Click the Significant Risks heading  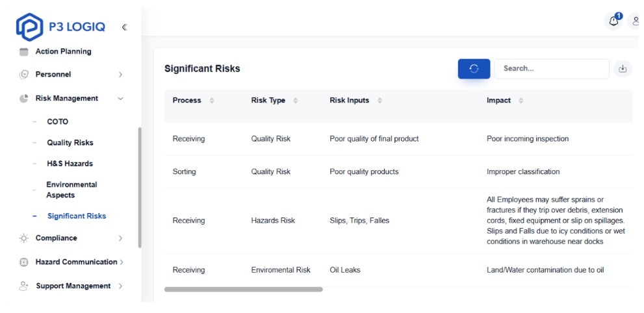(x=202, y=68)
